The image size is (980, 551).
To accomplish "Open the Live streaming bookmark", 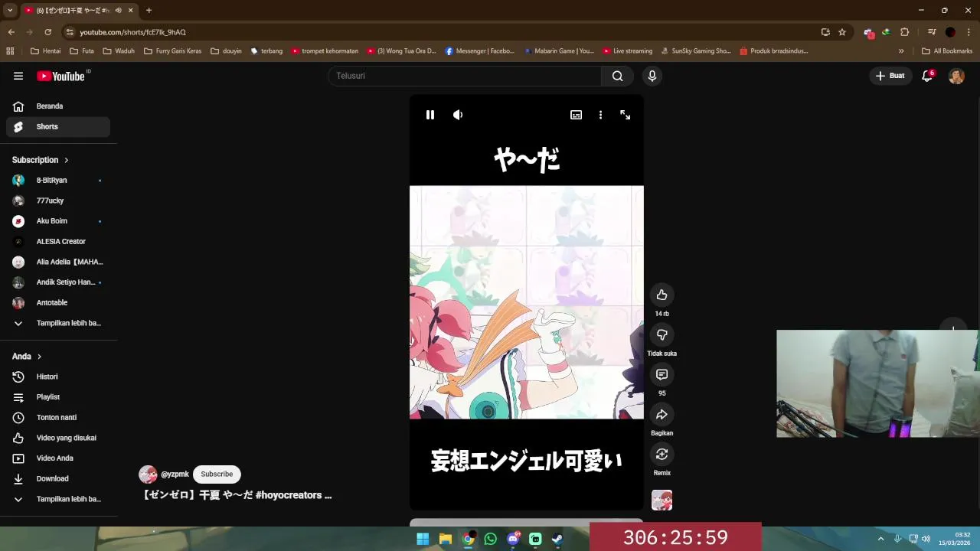I will pyautogui.click(x=628, y=51).
